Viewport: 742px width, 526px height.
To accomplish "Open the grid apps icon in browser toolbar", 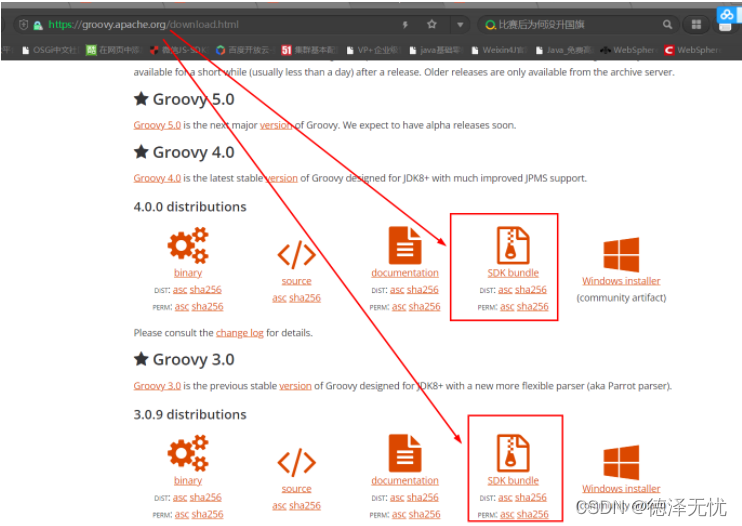I will click(696, 25).
